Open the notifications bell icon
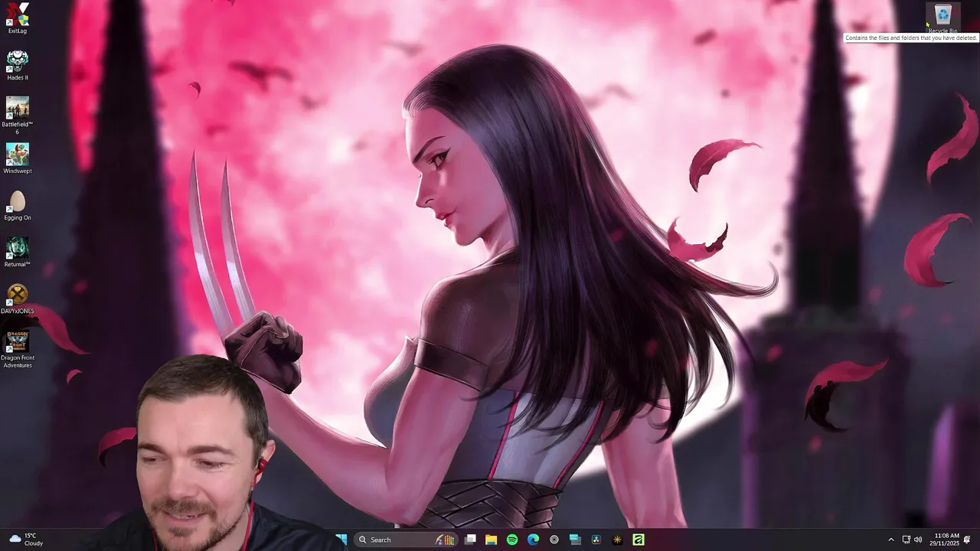Screen dimensions: 980x551 coord(967,540)
